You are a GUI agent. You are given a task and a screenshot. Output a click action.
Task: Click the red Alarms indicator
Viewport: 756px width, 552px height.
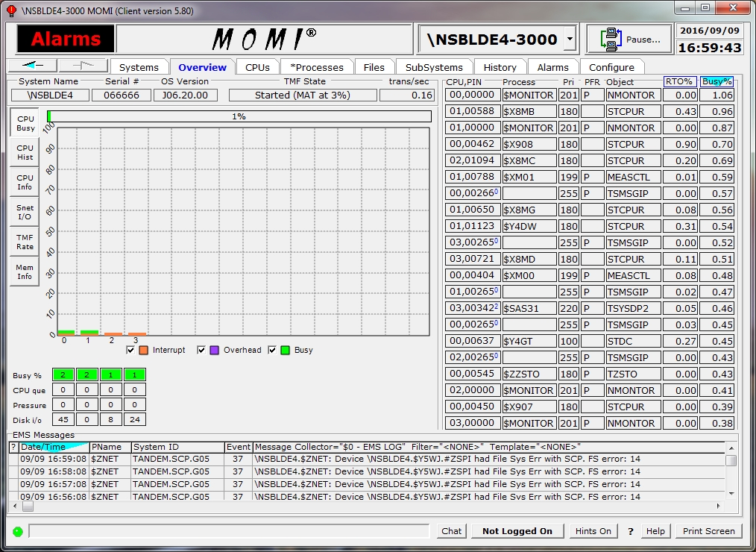pyautogui.click(x=66, y=40)
